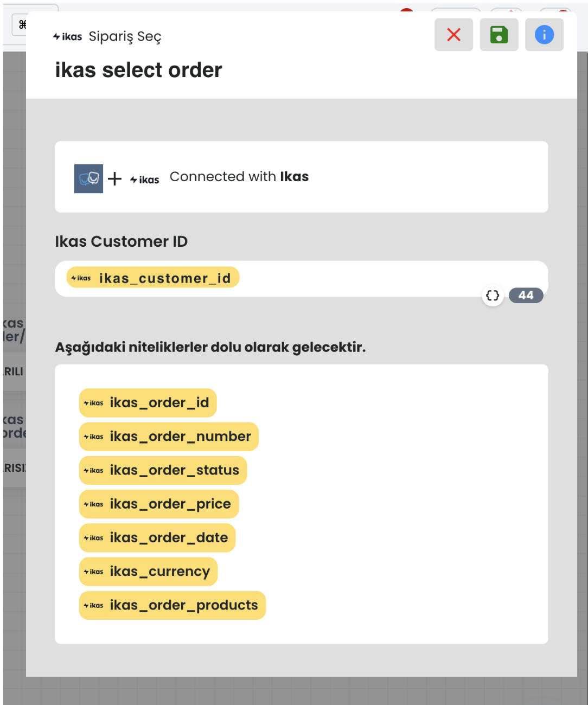This screenshot has width=588, height=705.
Task: Click the ikas_order_products attribute tag
Action: click(x=172, y=605)
